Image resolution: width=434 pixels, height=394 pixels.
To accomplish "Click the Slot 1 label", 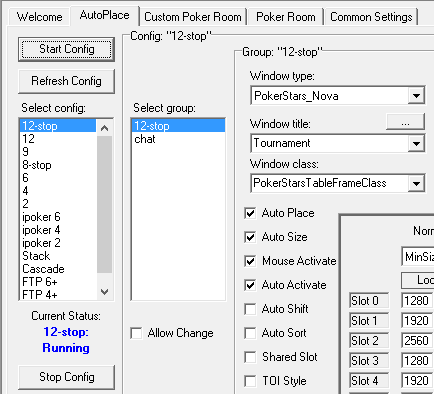I will [369, 321].
